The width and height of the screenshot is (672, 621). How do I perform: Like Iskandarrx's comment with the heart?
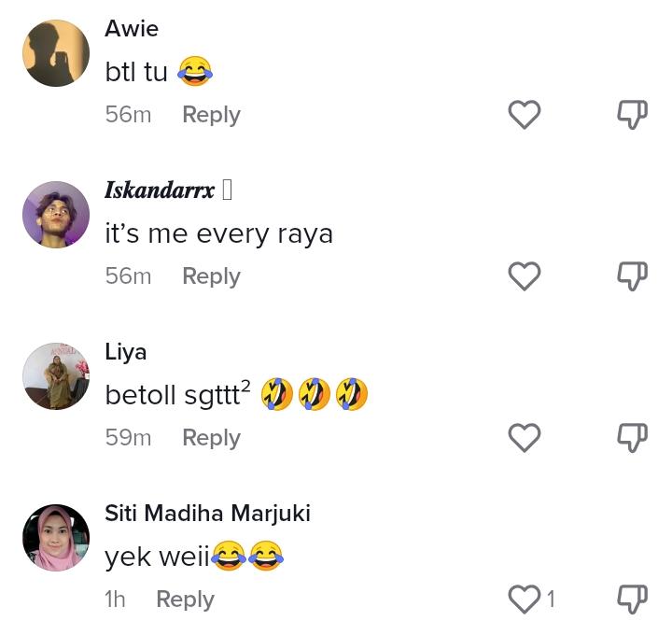[524, 276]
